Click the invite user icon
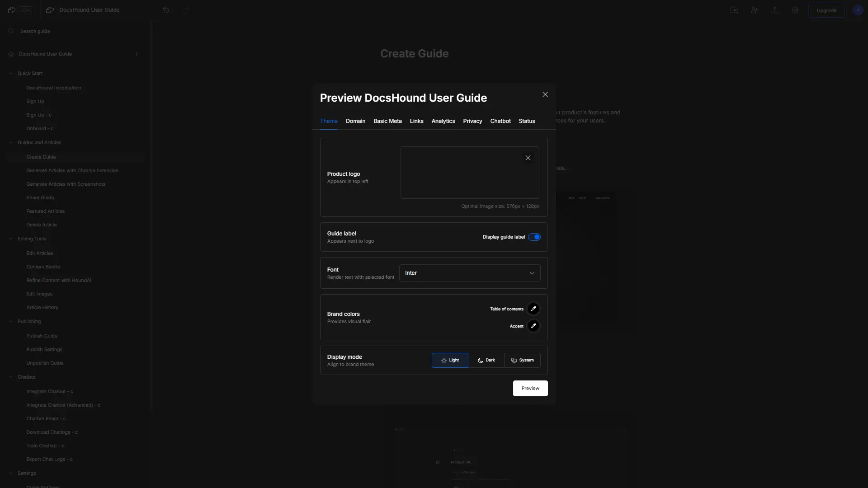The height and width of the screenshot is (488, 868). tap(755, 10)
